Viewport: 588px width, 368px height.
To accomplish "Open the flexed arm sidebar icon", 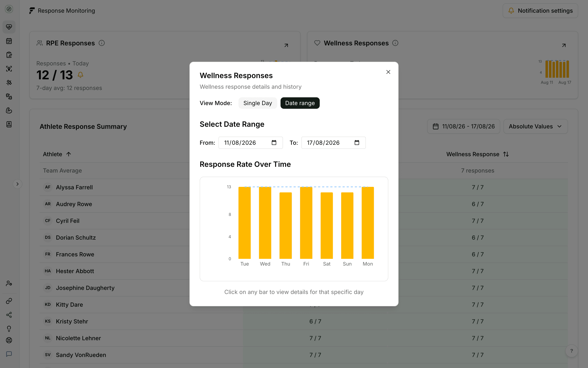I will pos(9,110).
